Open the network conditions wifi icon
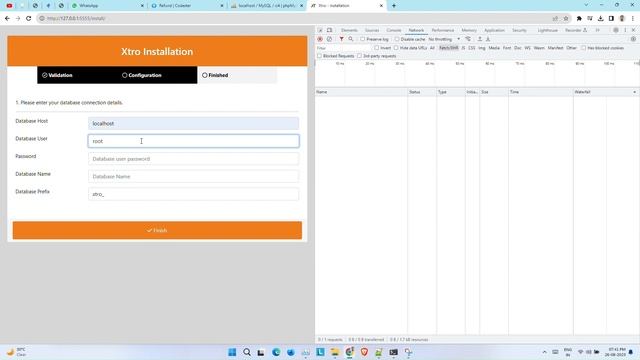 point(468,39)
